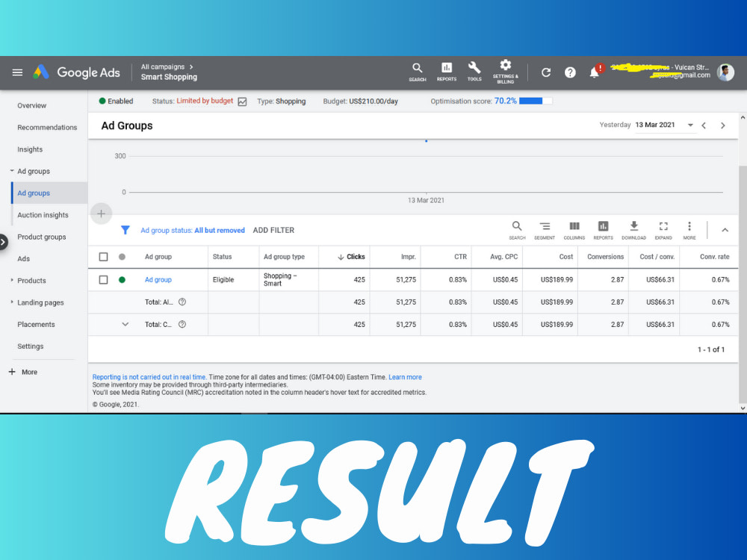Expand the sidebar with side arrow tab
The height and width of the screenshot is (560, 747).
pos(3,242)
